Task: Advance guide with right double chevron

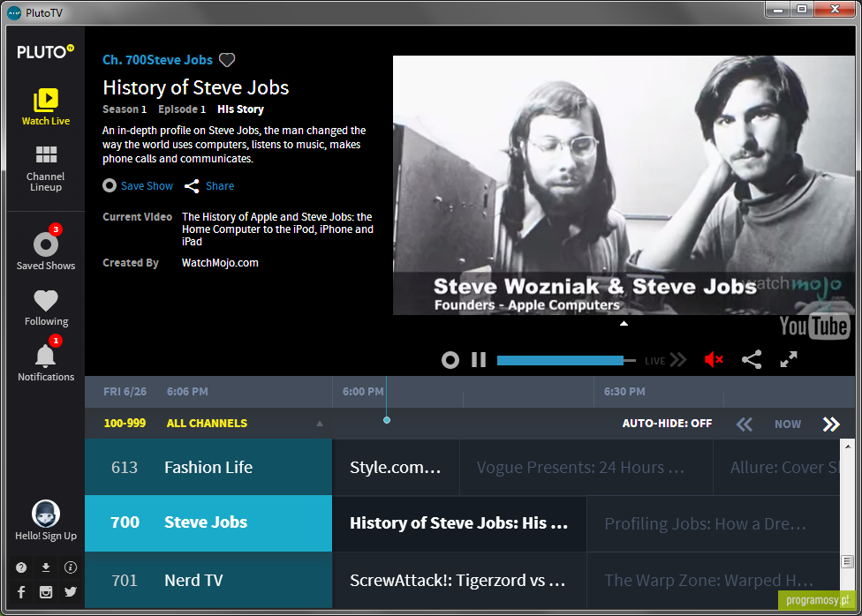Action: [x=831, y=424]
